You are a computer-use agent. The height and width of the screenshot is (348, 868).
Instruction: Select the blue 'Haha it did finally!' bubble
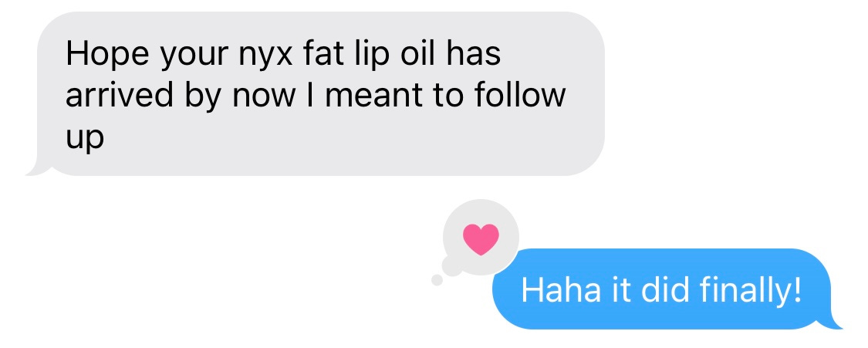(x=667, y=289)
